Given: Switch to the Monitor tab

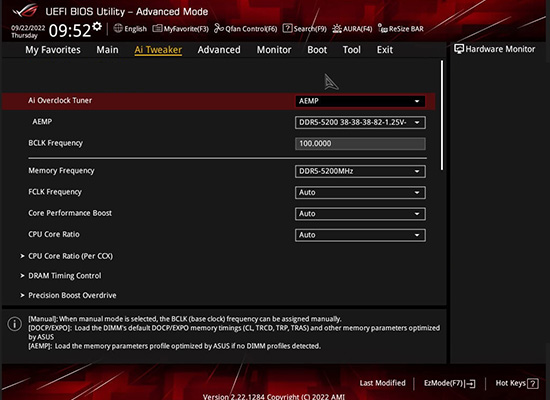Looking at the screenshot, I should tap(274, 50).
